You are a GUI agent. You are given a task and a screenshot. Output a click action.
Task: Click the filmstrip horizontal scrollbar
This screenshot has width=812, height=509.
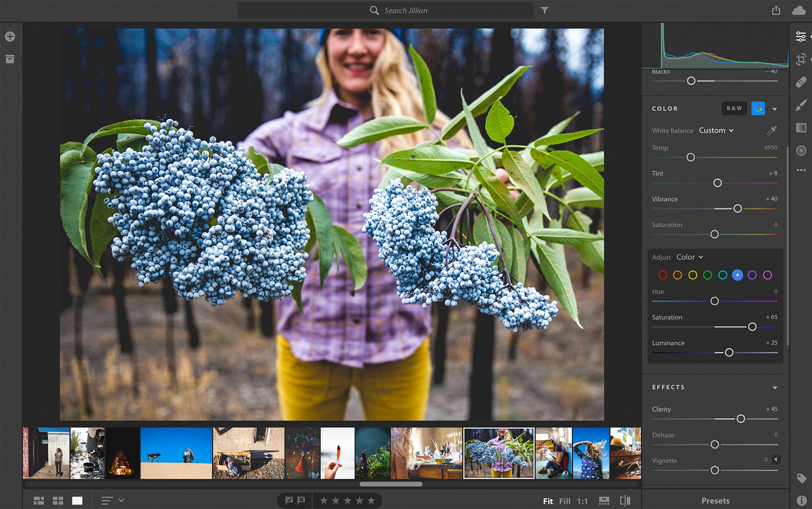(391, 484)
